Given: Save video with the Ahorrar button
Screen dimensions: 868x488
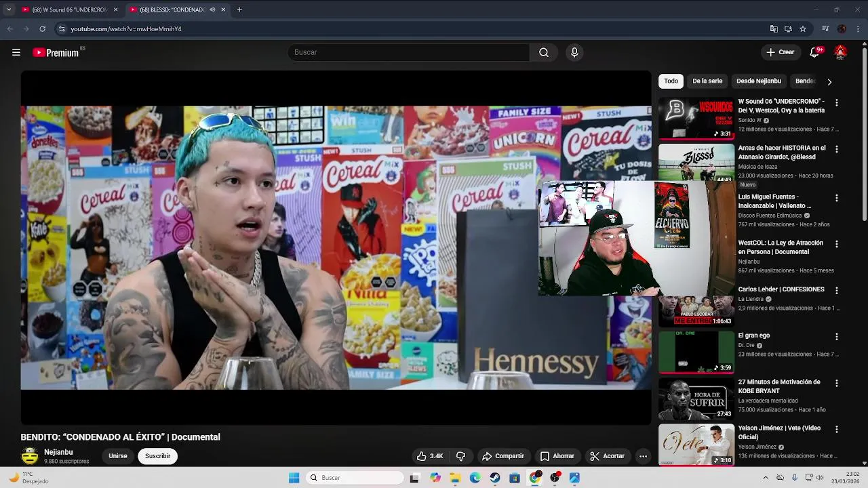Looking at the screenshot, I should coord(557,456).
